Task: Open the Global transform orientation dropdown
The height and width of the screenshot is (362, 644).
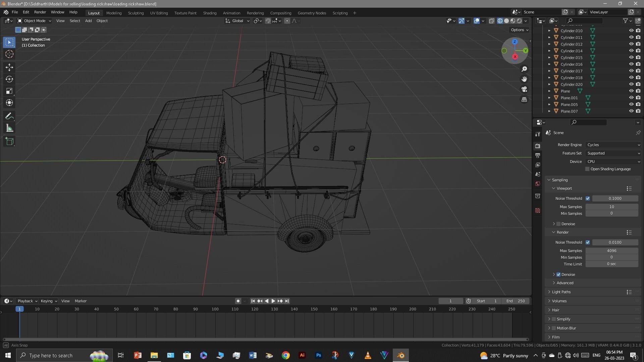Action: [x=237, y=21]
